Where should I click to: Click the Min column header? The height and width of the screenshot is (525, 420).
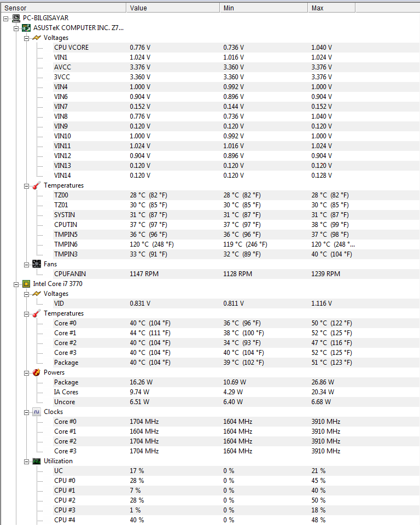click(264, 8)
